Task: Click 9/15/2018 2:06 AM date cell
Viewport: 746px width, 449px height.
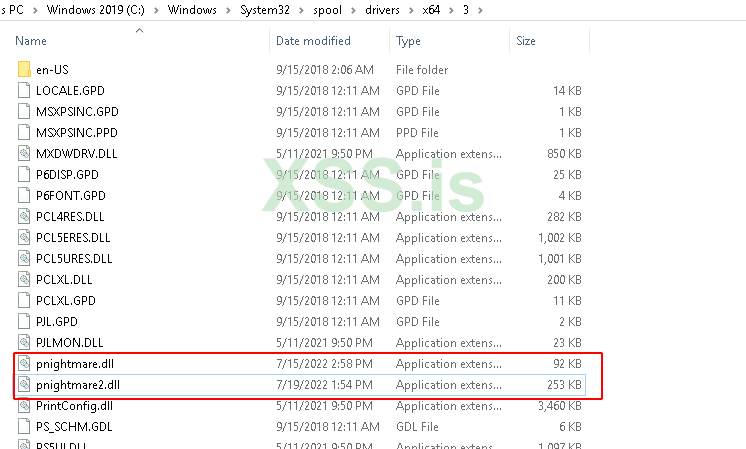Action: 325,70
